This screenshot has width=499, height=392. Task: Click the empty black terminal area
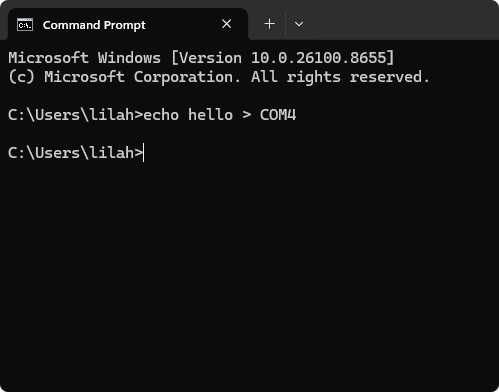(250, 273)
